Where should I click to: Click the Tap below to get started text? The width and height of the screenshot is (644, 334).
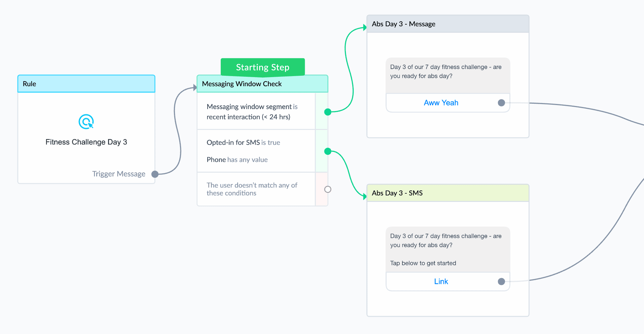coord(423,263)
